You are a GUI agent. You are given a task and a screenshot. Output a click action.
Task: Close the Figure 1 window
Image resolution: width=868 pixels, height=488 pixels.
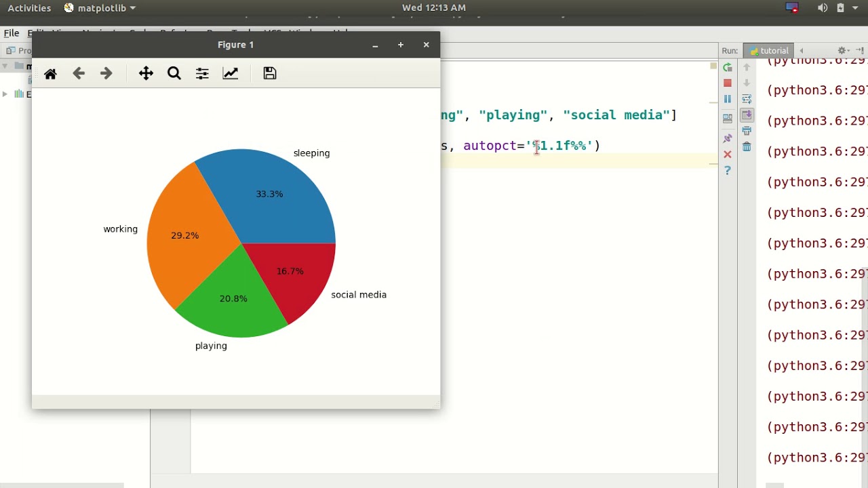pos(426,45)
